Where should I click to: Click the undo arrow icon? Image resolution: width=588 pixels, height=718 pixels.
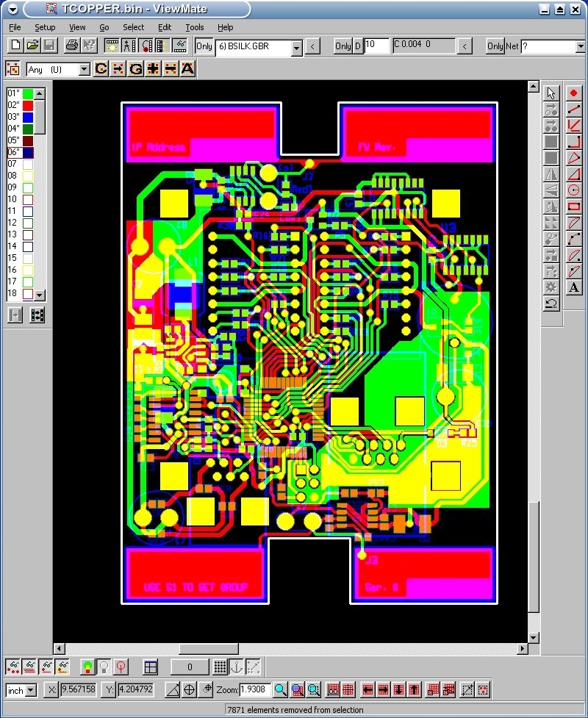coord(551,304)
